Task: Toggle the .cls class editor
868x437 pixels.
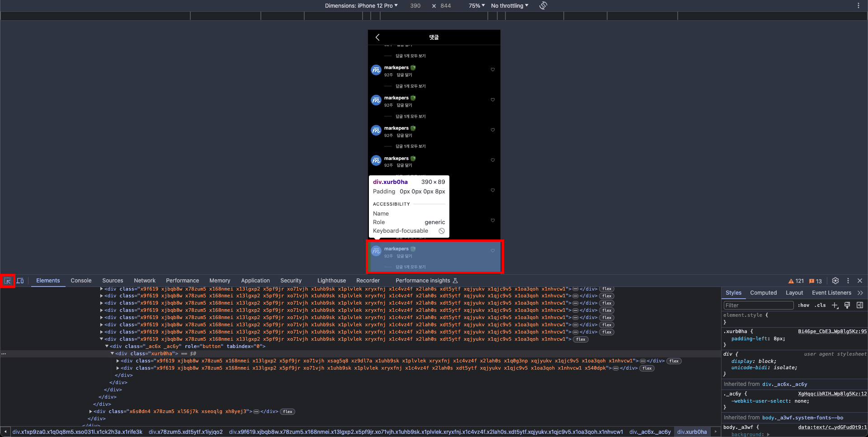Action: (x=820, y=305)
